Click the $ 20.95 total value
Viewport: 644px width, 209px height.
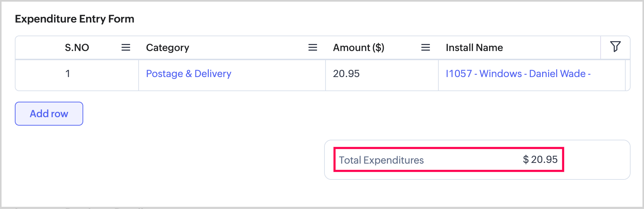coord(540,159)
